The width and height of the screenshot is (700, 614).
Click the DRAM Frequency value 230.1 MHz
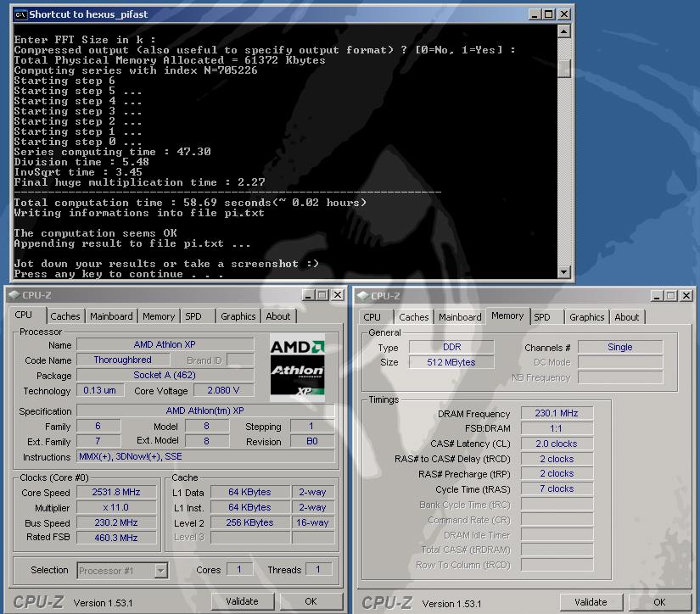pyautogui.click(x=557, y=413)
